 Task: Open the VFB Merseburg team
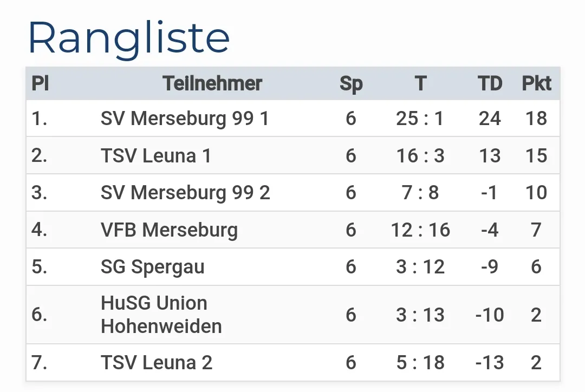pos(169,230)
